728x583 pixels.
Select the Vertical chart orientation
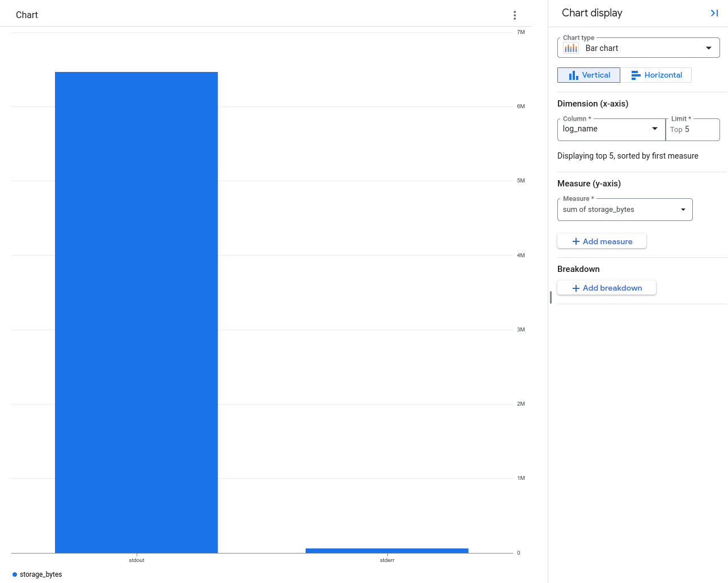589,75
